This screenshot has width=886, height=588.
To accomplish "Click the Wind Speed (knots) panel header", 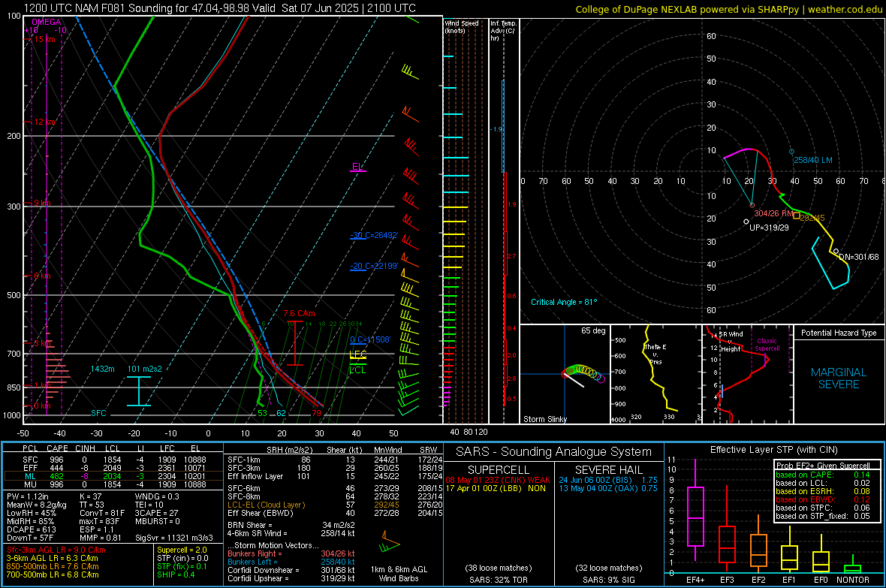I will click(462, 26).
